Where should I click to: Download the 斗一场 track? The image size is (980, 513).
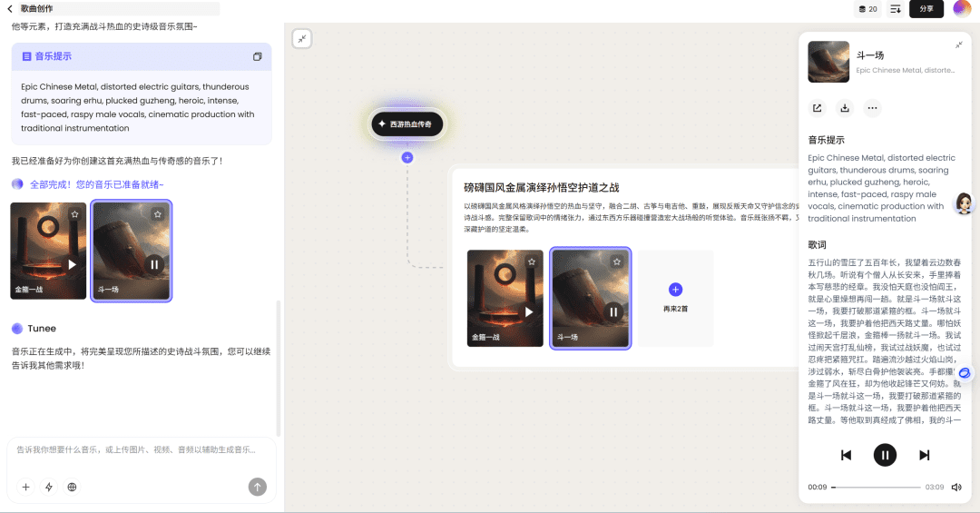[845, 108]
